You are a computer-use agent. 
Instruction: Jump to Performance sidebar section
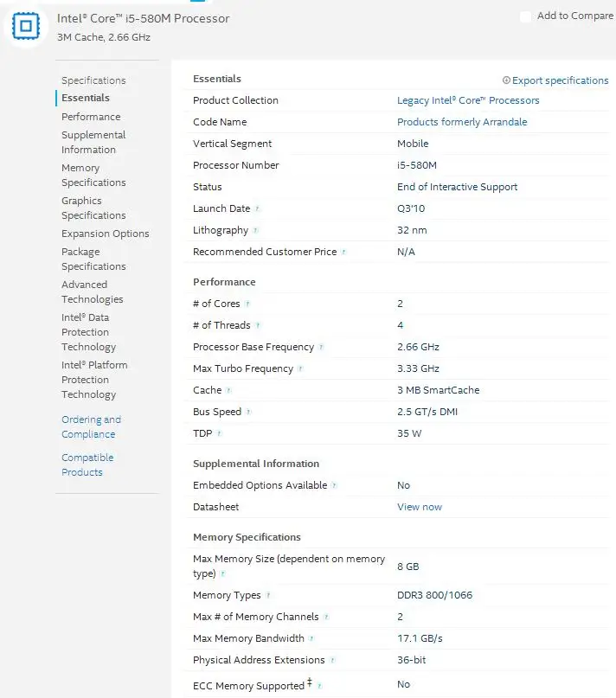91,117
